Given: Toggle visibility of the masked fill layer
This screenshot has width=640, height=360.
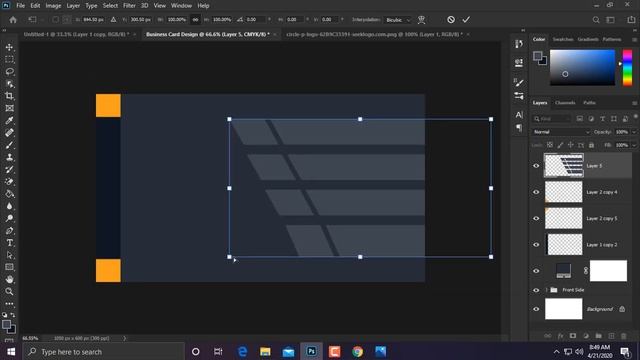Looking at the screenshot, I should pyautogui.click(x=536, y=271).
